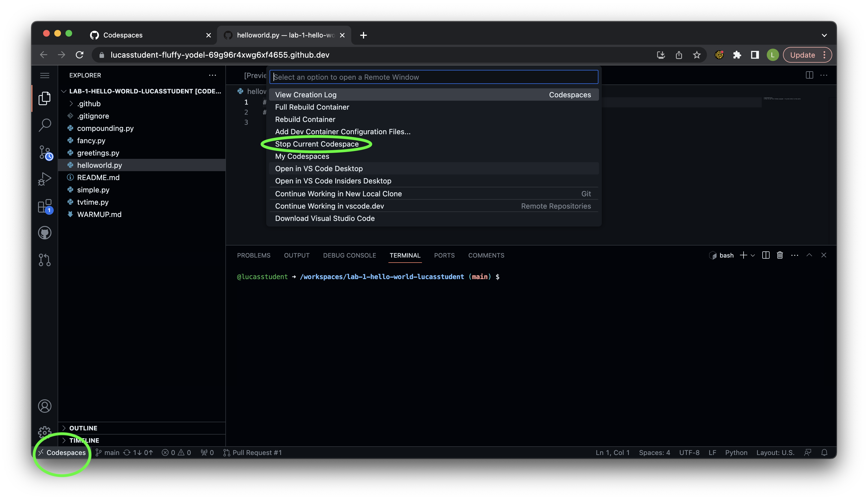Screen dimensions: 868x500
Task: Open the Source Control view icon
Action: coord(45,152)
